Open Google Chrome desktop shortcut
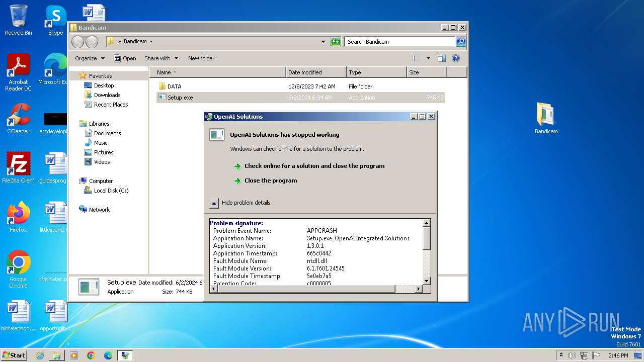 point(18,269)
